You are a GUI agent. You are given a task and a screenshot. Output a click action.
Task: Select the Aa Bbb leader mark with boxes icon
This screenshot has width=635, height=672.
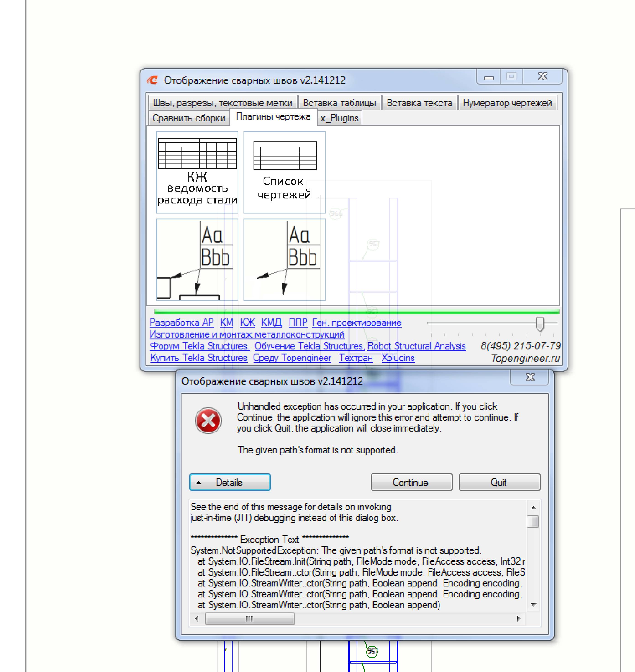pyautogui.click(x=197, y=259)
